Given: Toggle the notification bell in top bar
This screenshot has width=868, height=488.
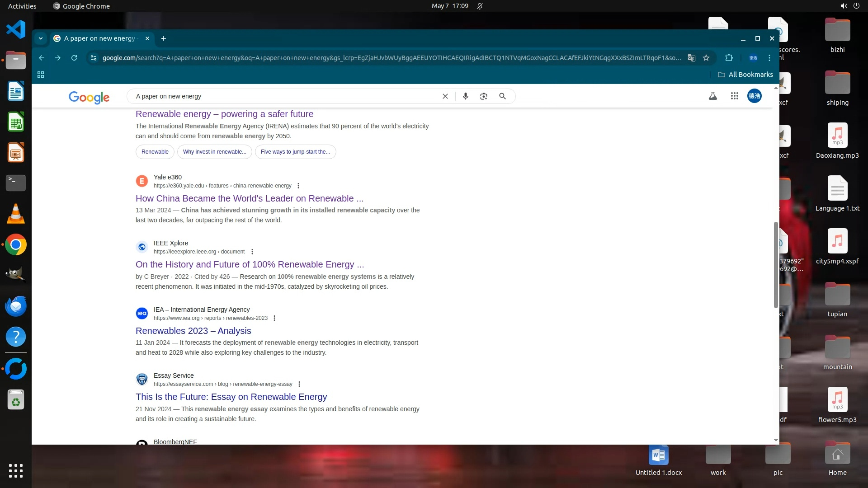Looking at the screenshot, I should click(x=480, y=6).
